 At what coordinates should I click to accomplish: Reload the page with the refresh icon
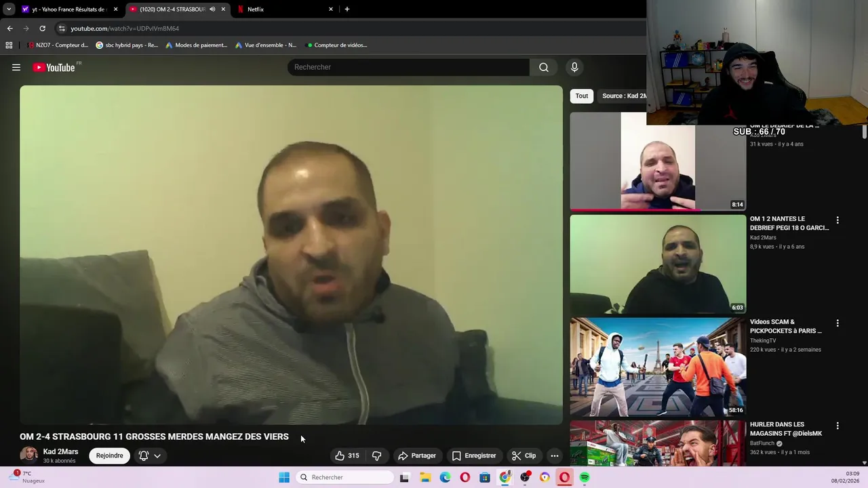(42, 28)
